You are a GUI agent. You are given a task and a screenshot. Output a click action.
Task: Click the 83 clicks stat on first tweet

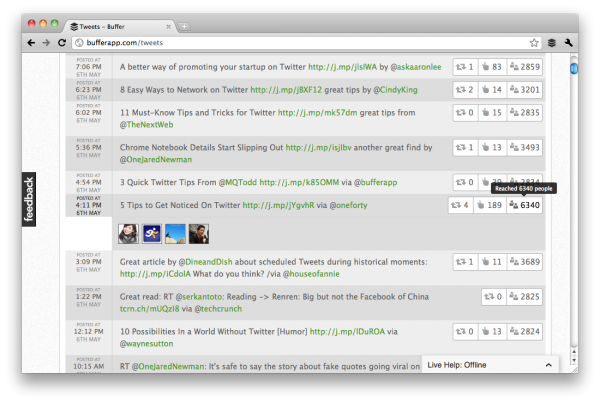490,67
